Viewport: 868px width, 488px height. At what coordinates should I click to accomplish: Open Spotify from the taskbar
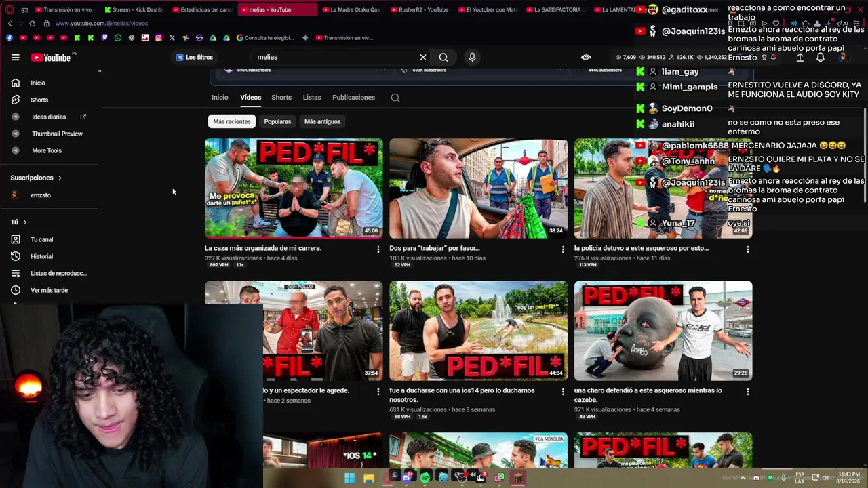425,478
